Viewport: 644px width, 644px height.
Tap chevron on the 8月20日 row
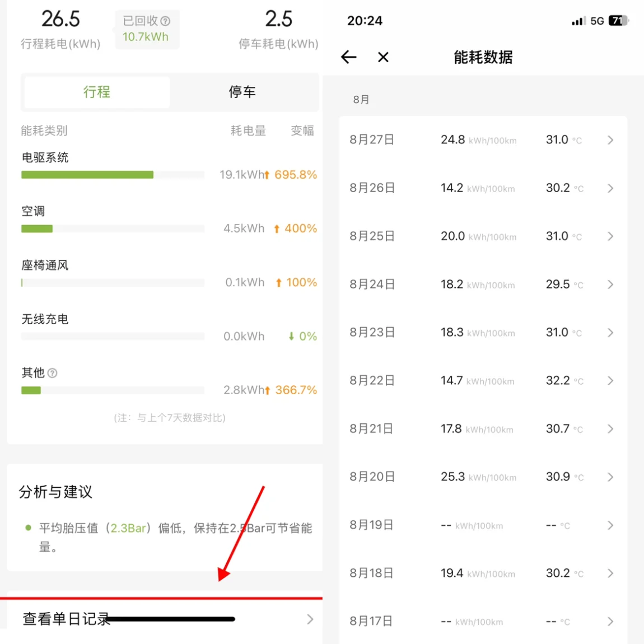point(610,477)
